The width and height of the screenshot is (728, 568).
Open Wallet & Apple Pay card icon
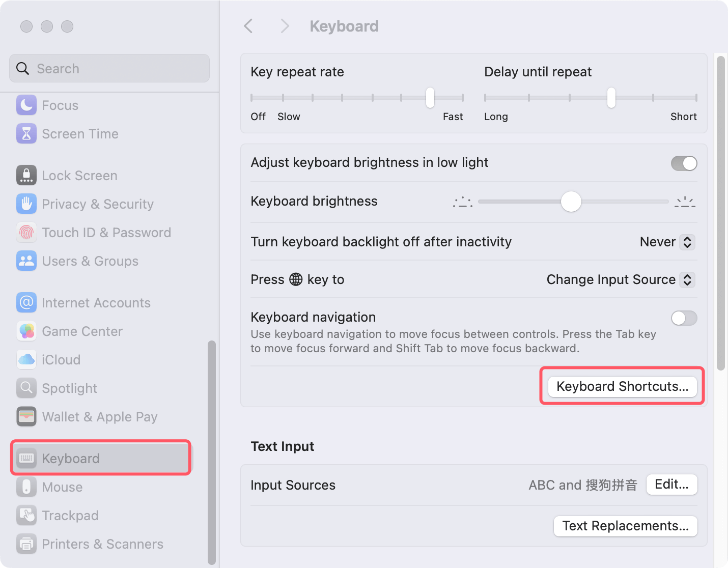[26, 416]
